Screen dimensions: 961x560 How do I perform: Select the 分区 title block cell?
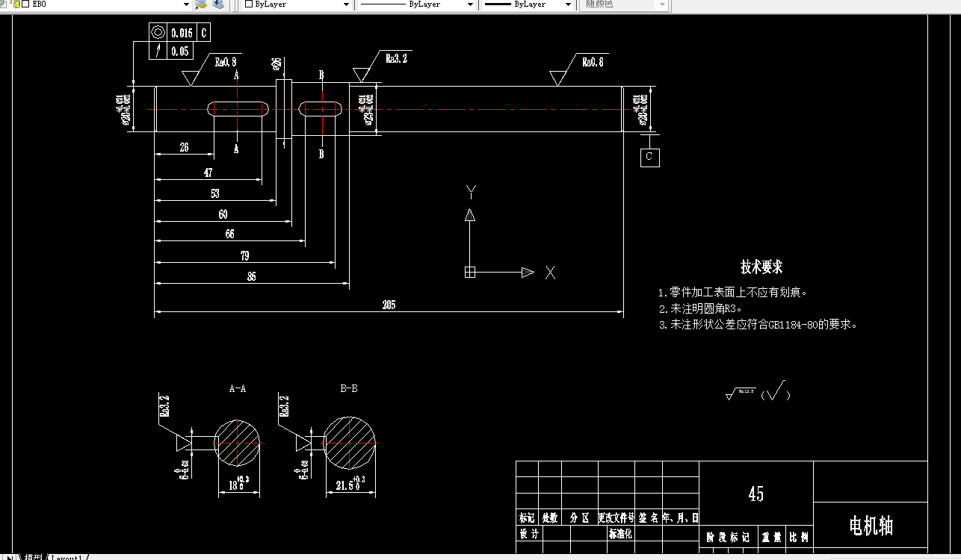pyautogui.click(x=580, y=517)
